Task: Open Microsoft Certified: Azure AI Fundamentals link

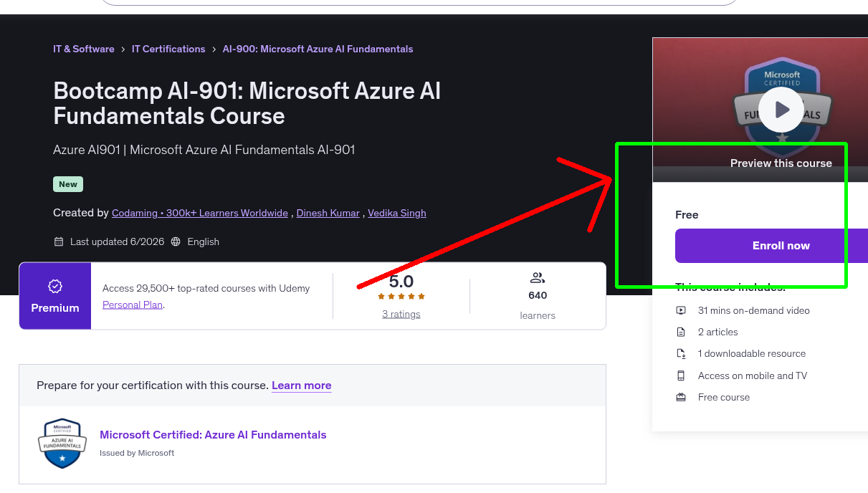Action: tap(213, 435)
